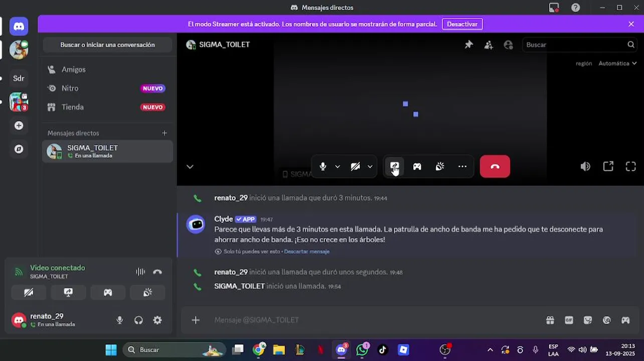644x361 pixels.
Task: Share screen from voice panel
Action: 68,292
